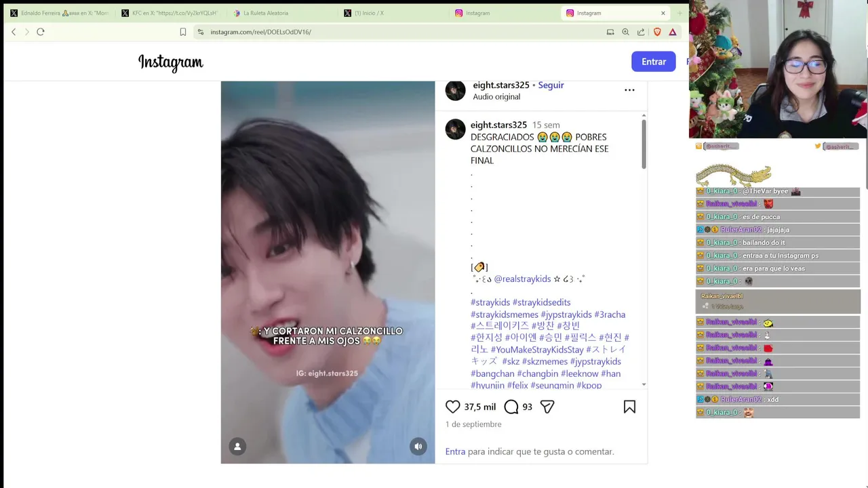Viewport: 868px width, 488px height.
Task: Switch to Ednaldo Ferreira X tab
Action: (59, 13)
